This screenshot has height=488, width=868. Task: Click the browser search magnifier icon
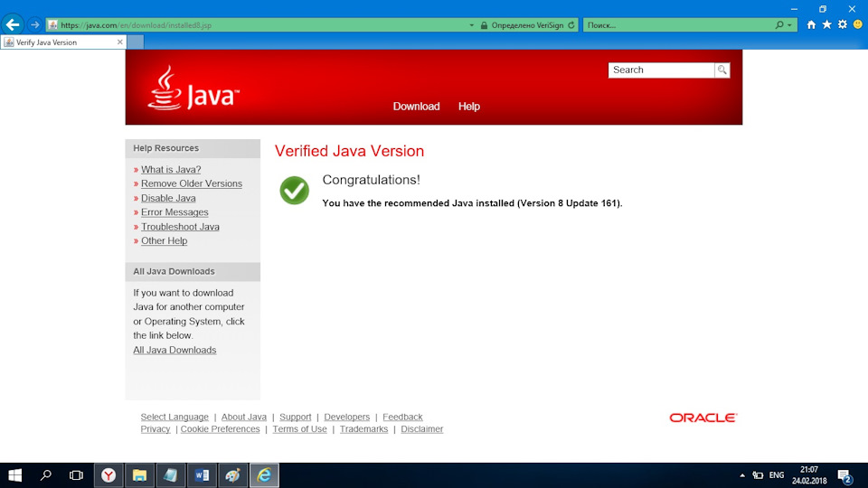pos(779,25)
